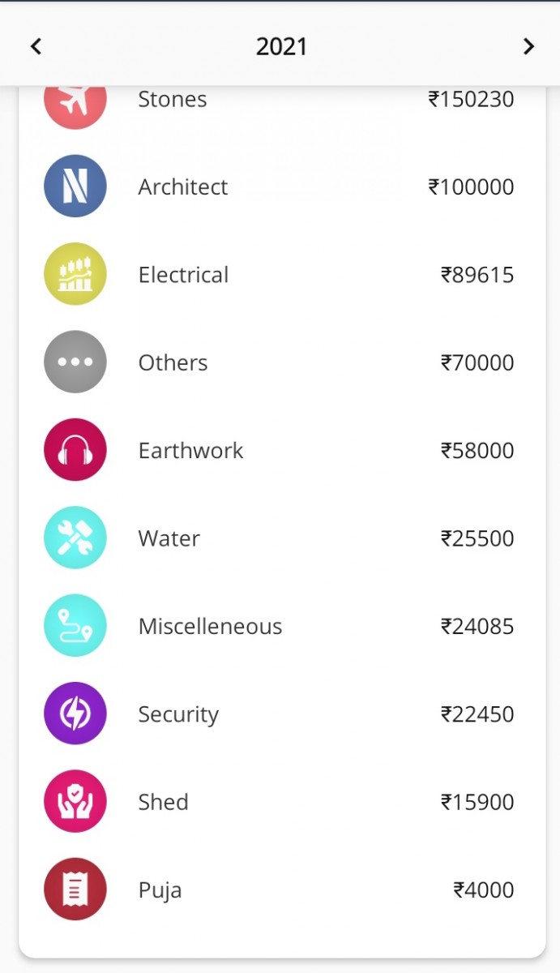The image size is (560, 973).
Task: Open the Security category text
Action: point(178,714)
